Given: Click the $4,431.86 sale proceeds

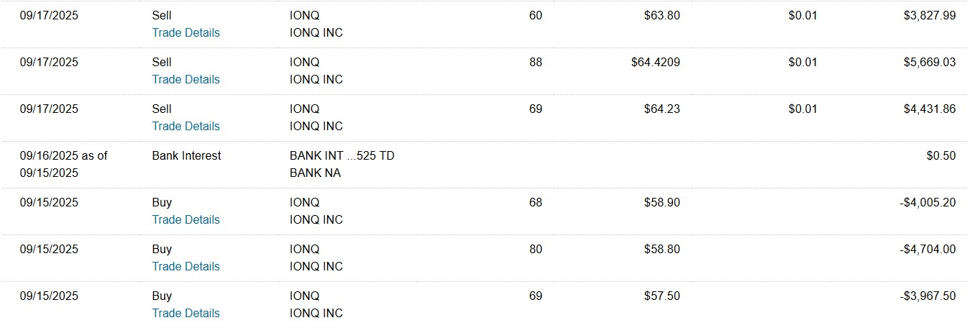Looking at the screenshot, I should pyautogui.click(x=930, y=109).
